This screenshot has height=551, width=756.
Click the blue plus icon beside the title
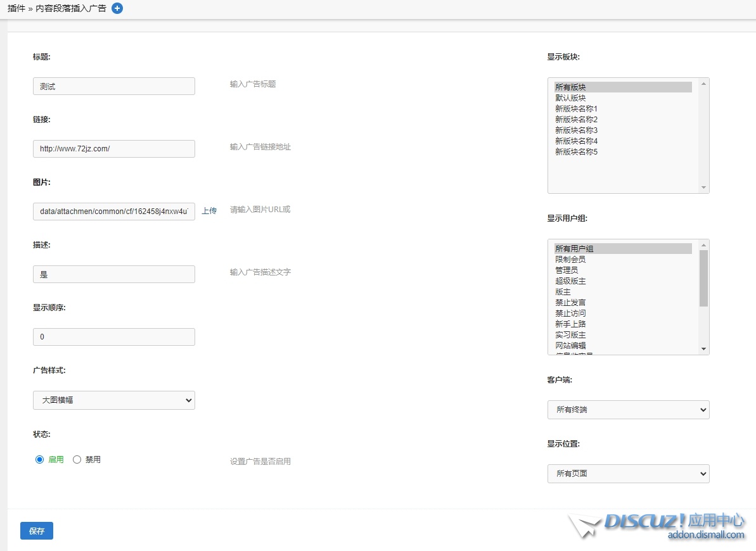[117, 8]
